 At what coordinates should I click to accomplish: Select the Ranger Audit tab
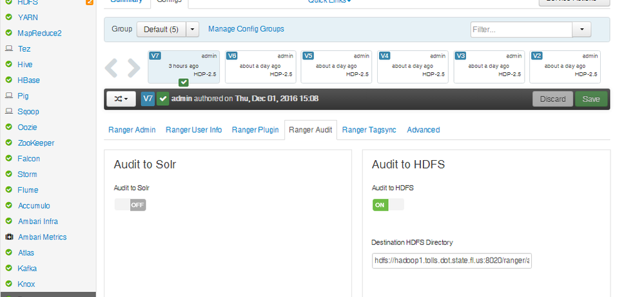coord(311,130)
